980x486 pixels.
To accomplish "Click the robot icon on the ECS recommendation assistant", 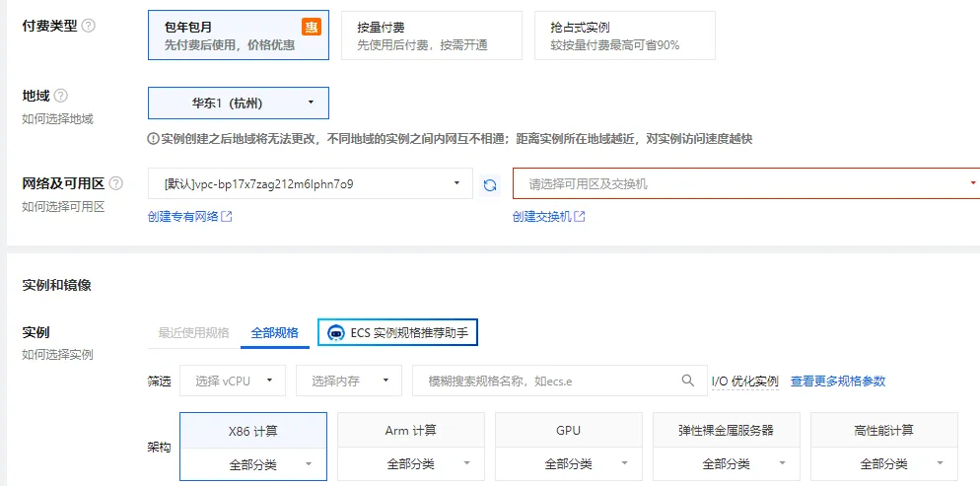I will (336, 332).
